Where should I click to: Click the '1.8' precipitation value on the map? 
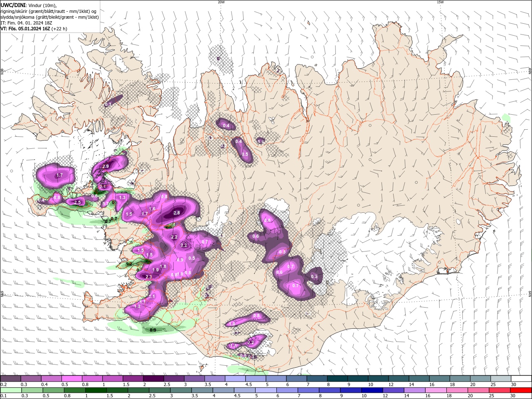point(163,266)
